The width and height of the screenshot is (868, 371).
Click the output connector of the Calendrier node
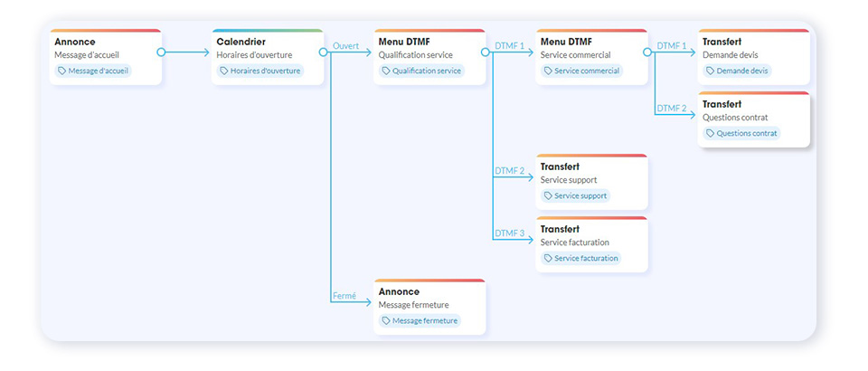pos(323,52)
